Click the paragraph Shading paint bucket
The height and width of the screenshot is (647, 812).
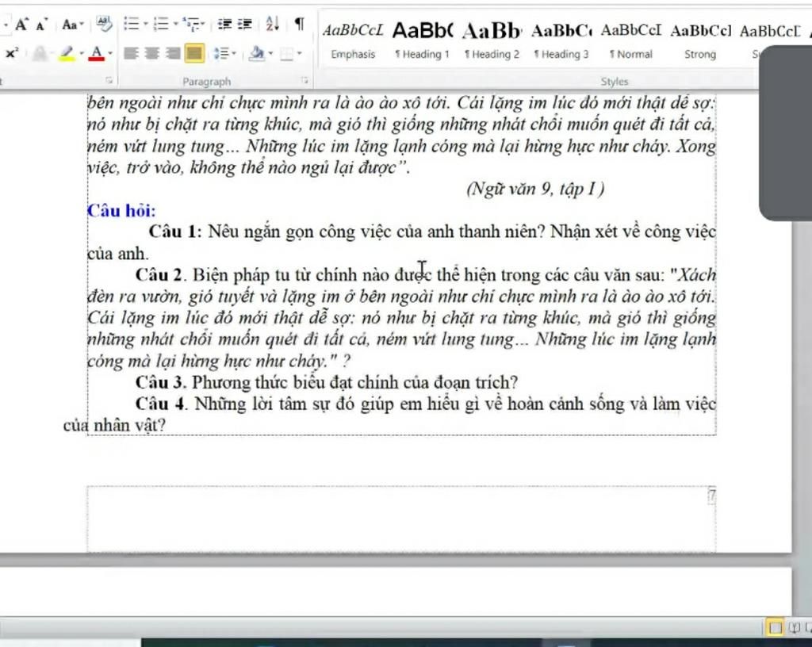(256, 53)
